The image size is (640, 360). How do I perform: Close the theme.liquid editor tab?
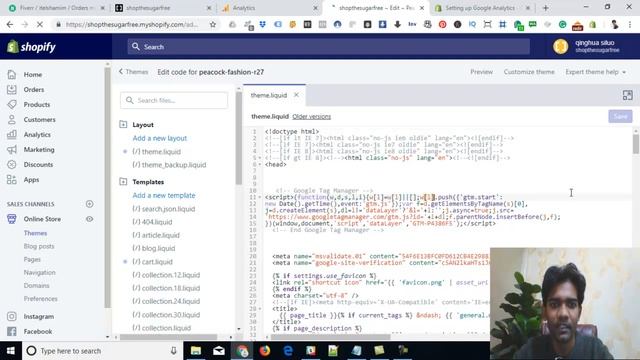pyautogui.click(x=297, y=95)
